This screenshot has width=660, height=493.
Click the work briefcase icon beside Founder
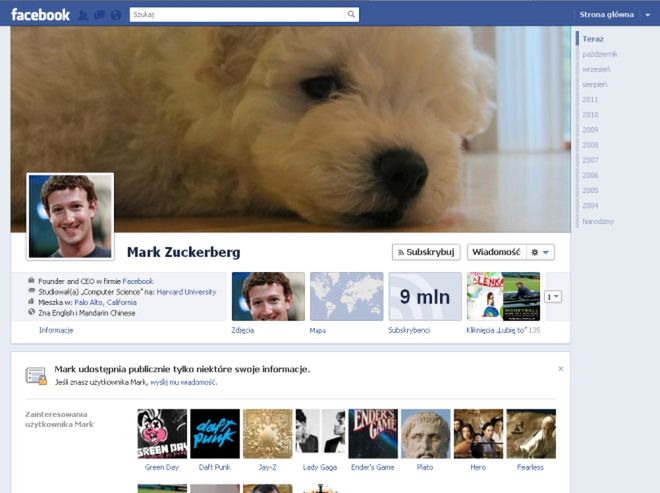pyautogui.click(x=31, y=280)
